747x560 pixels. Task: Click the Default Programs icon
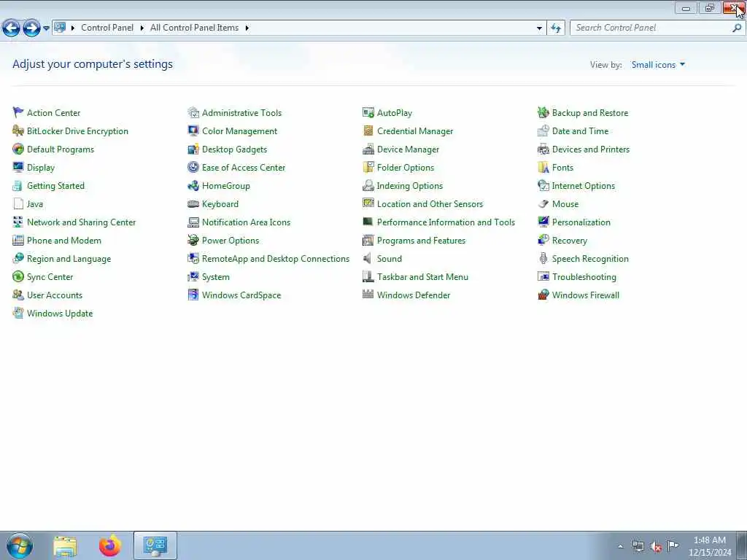click(x=18, y=149)
